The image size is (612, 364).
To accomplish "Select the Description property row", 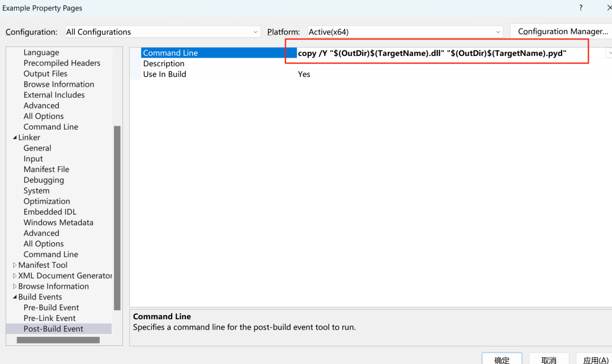I will 164,63.
